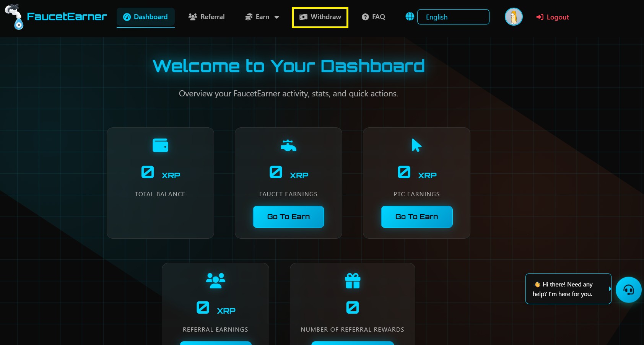
Task: Click the 'Welcome to Your Dashboard' heading
Action: pyautogui.click(x=289, y=66)
